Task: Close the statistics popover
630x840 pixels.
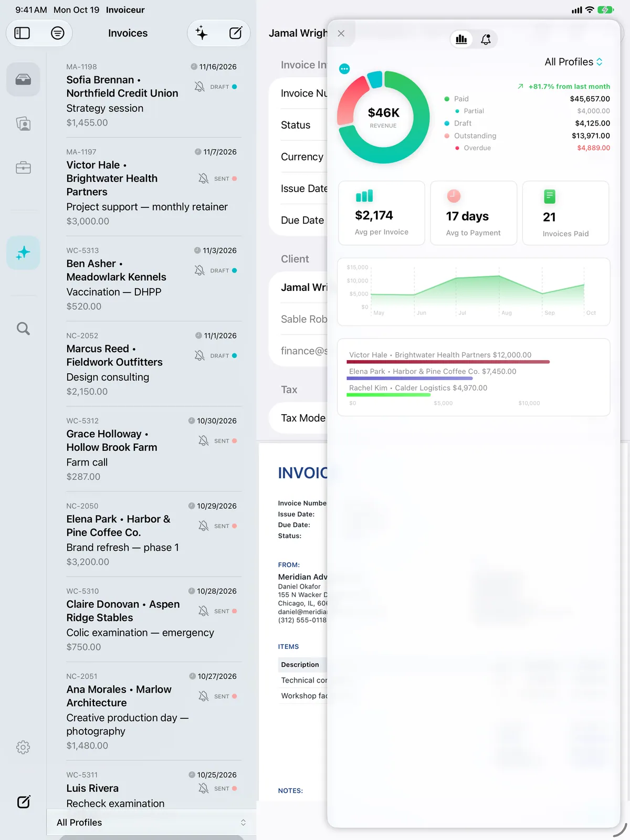Action: 341,34
